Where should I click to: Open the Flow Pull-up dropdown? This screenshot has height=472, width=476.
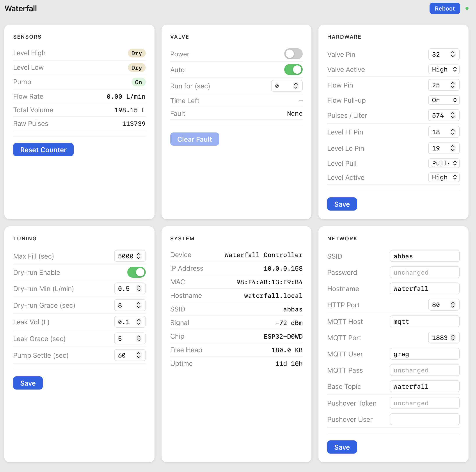pyautogui.click(x=444, y=100)
